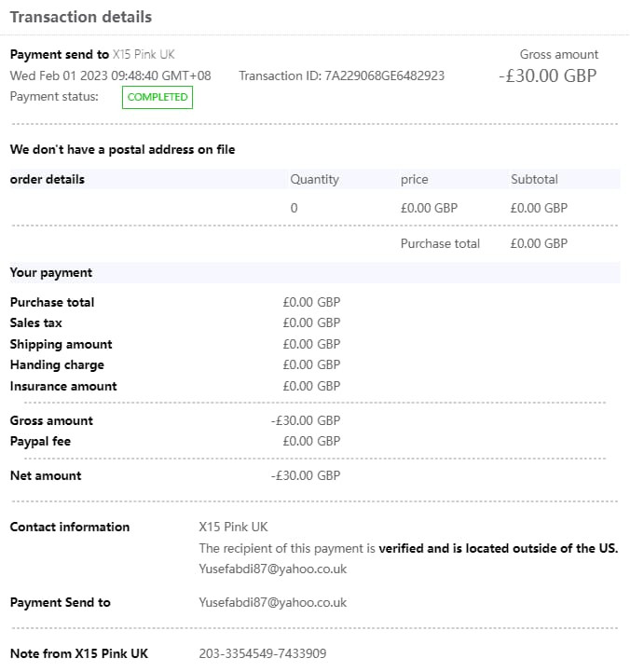
Task: Click the Sales tax label
Action: point(35,322)
